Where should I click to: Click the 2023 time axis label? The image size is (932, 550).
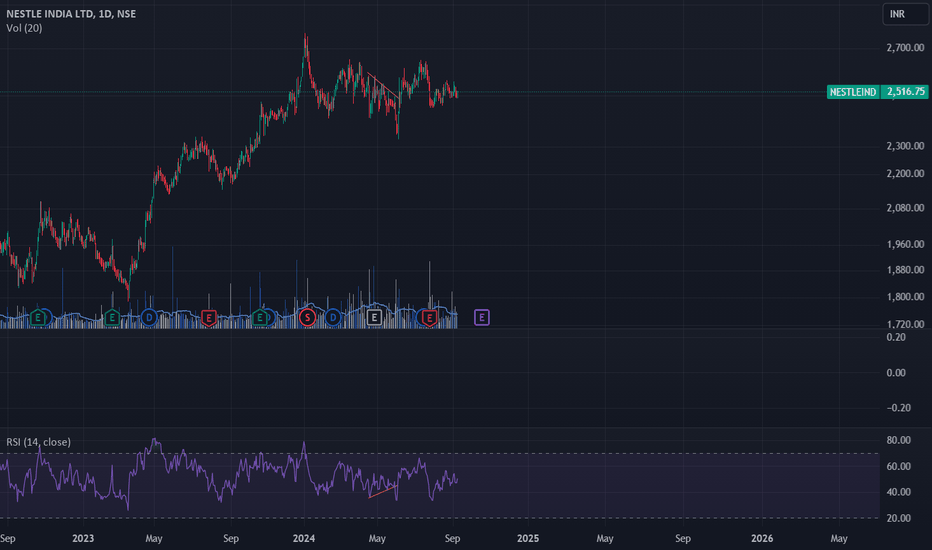pyautogui.click(x=83, y=539)
